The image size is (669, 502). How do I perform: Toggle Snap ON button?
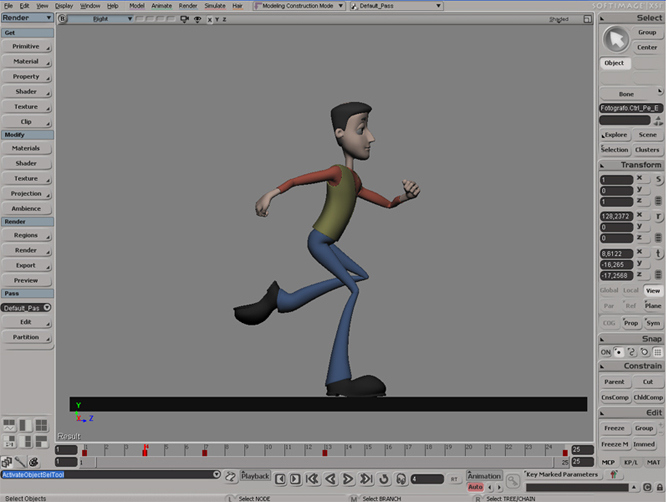click(605, 353)
